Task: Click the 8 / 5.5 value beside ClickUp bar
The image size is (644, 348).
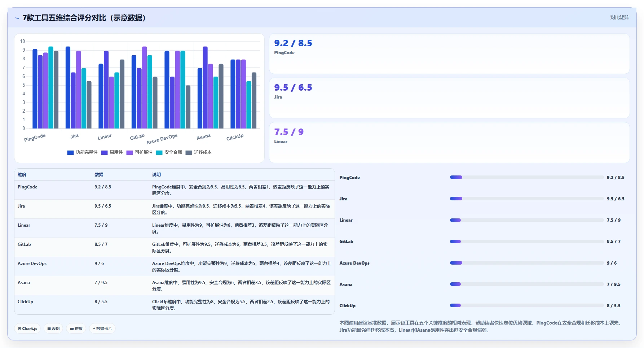Action: [614, 306]
